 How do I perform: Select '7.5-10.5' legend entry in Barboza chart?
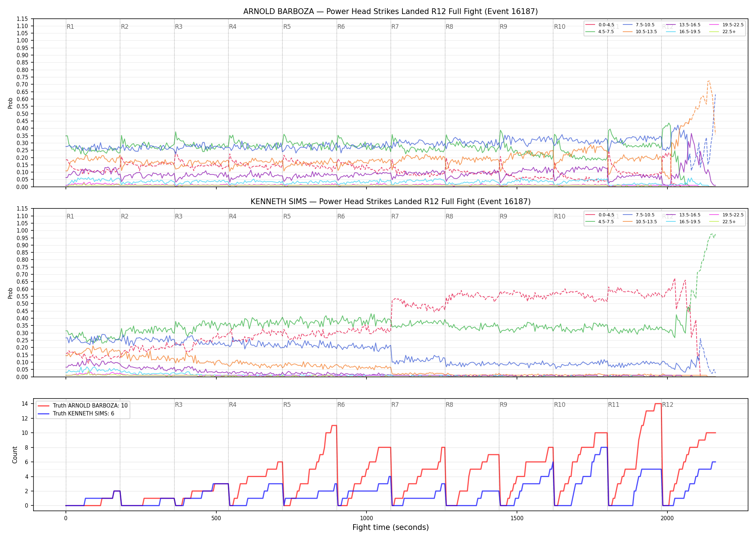pos(639,25)
